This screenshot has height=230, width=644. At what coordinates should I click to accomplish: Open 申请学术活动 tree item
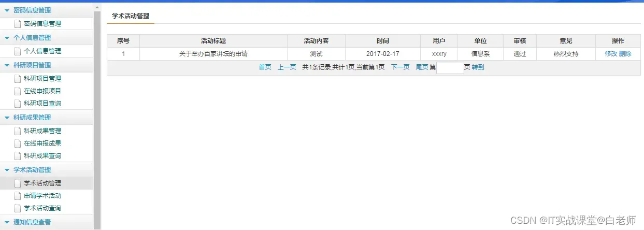(42, 196)
